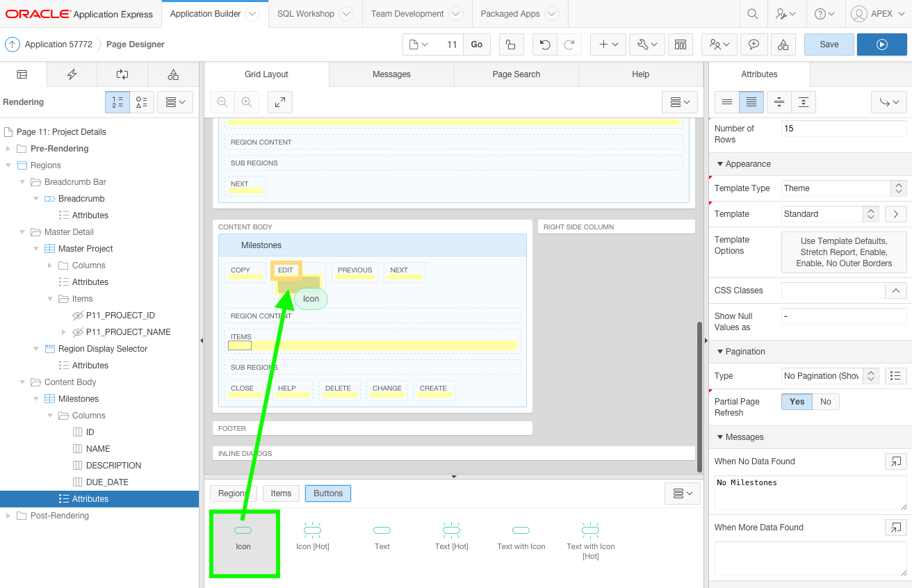The height and width of the screenshot is (588, 912).
Task: Open the Rendering tree options menu
Action: click(175, 102)
